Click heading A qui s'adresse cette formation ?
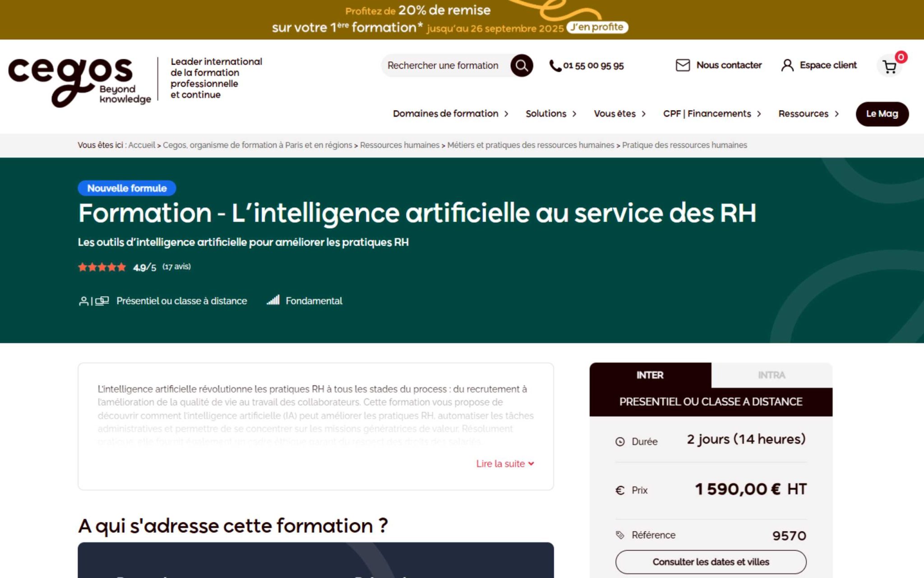 click(x=233, y=526)
